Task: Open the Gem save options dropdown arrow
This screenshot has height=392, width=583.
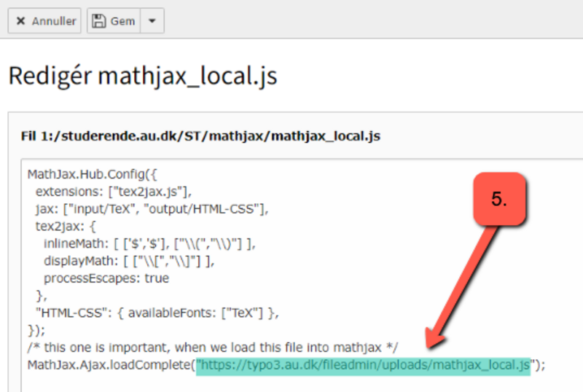Action: point(152,21)
